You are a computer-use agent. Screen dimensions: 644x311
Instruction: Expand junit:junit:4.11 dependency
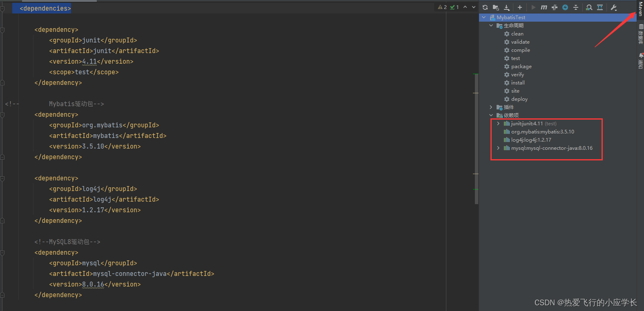(498, 124)
